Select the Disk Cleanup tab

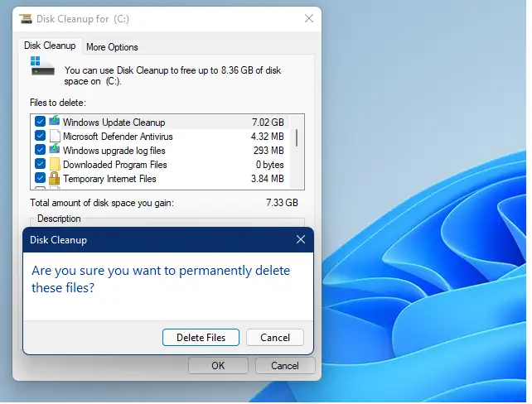[50, 46]
